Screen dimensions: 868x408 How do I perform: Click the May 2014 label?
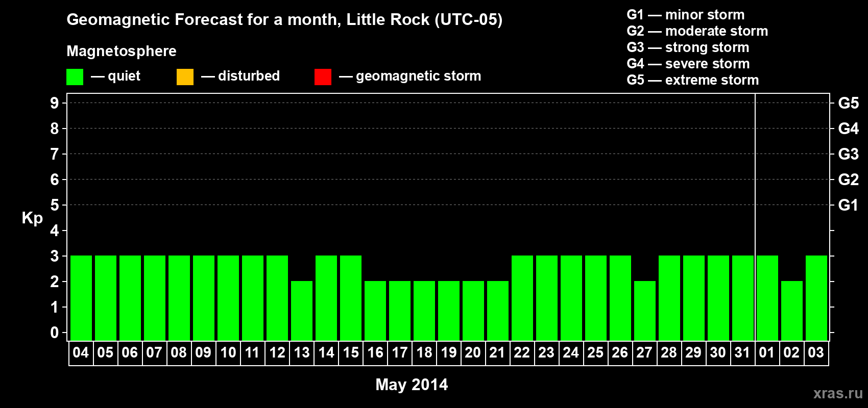[x=412, y=385]
